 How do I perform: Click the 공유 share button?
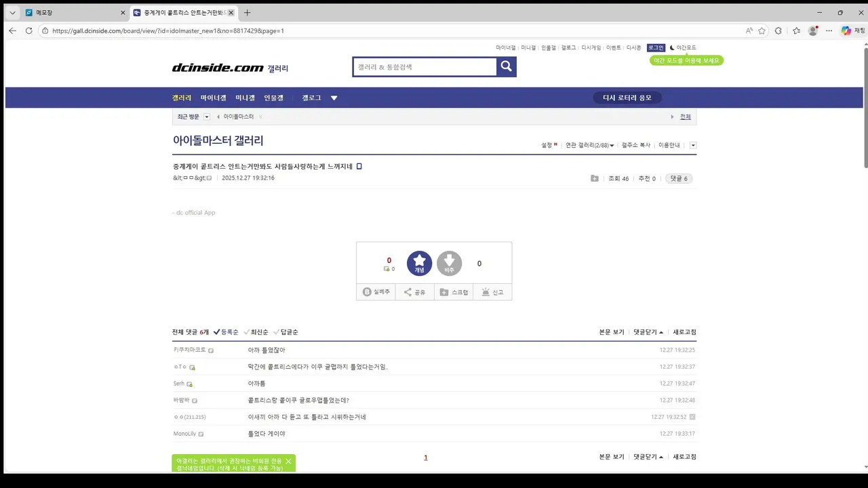pyautogui.click(x=414, y=292)
